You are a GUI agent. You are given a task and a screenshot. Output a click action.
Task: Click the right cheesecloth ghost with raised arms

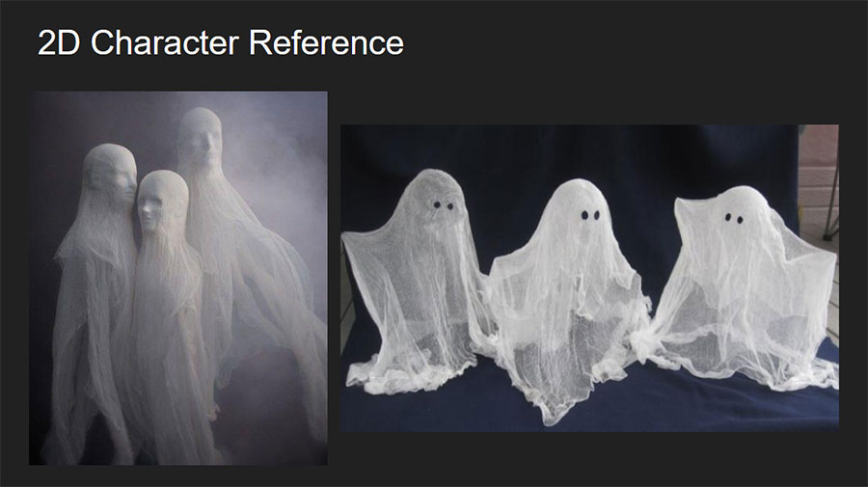[745, 287]
